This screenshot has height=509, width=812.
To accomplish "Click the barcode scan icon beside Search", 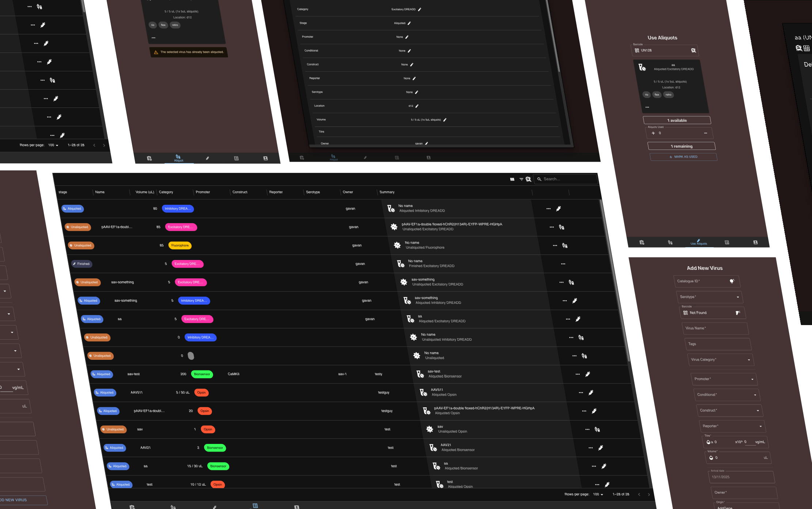I will (528, 179).
